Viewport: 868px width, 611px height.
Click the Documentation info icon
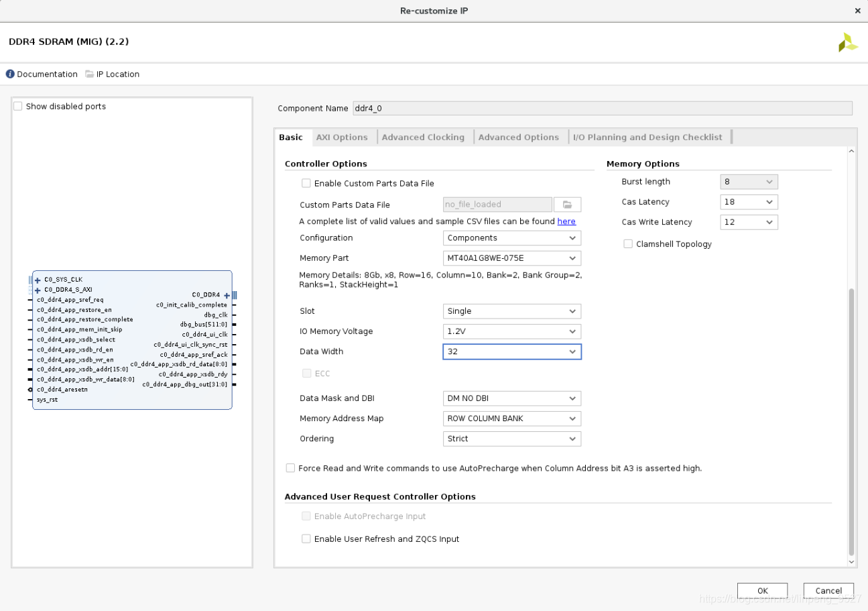(x=10, y=74)
